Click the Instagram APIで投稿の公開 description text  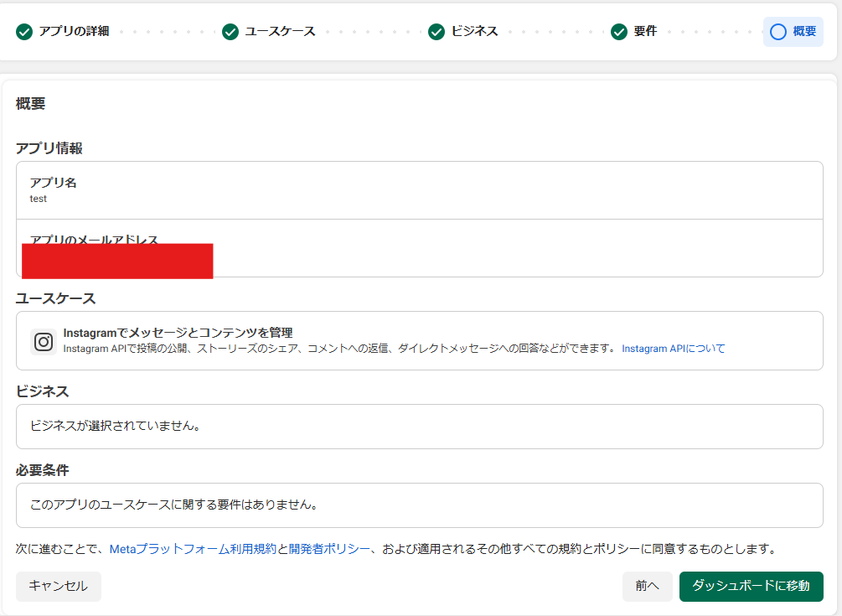[339, 349]
